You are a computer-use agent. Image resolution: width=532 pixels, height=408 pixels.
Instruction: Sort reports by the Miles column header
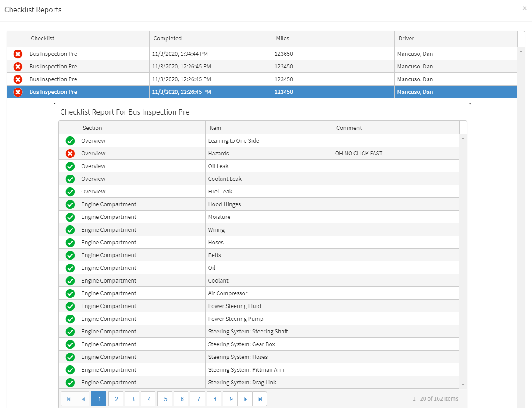tap(333, 39)
